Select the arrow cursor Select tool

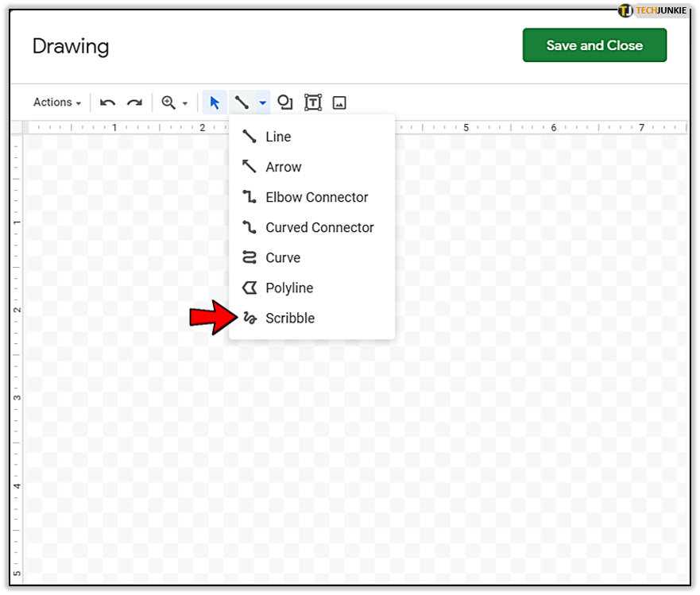(214, 102)
